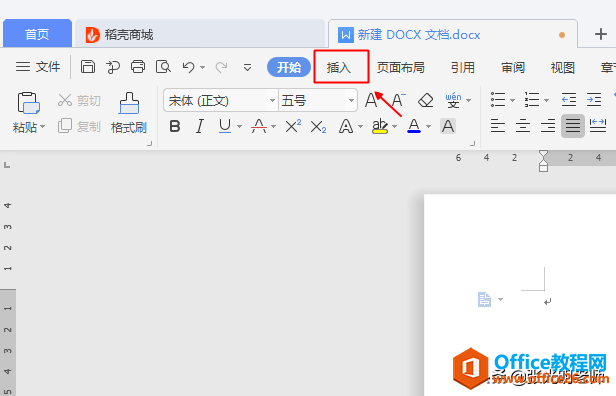Click the ruler indent marker
616x396 pixels.
(x=543, y=161)
